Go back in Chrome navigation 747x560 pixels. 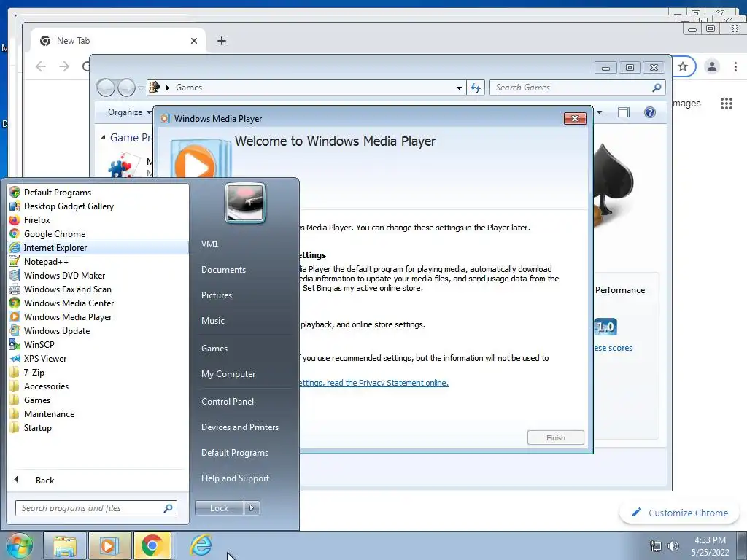[41, 66]
